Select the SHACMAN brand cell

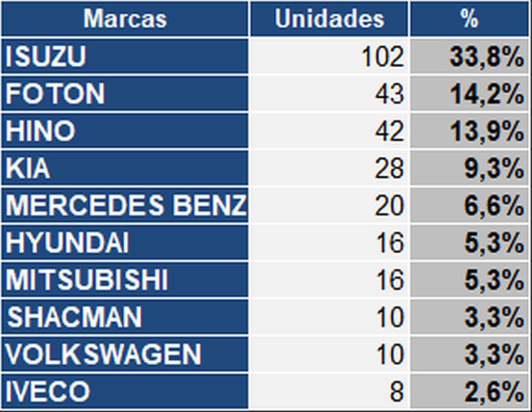coord(125,318)
